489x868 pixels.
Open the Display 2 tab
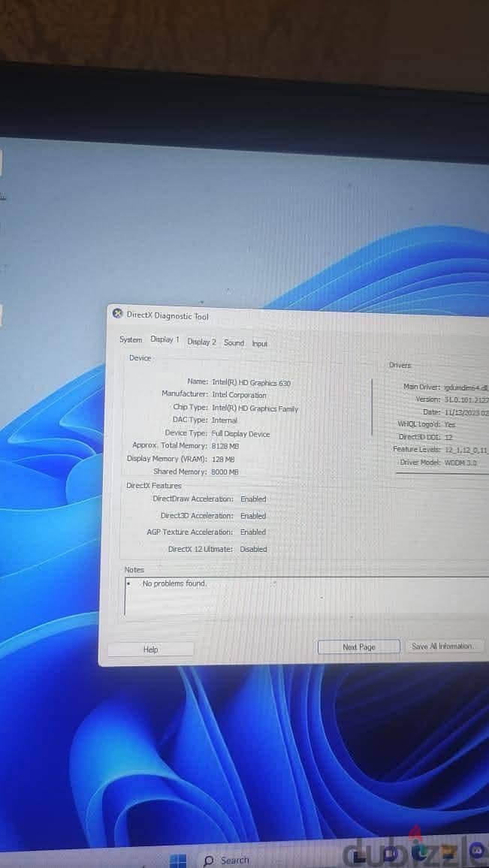(201, 342)
